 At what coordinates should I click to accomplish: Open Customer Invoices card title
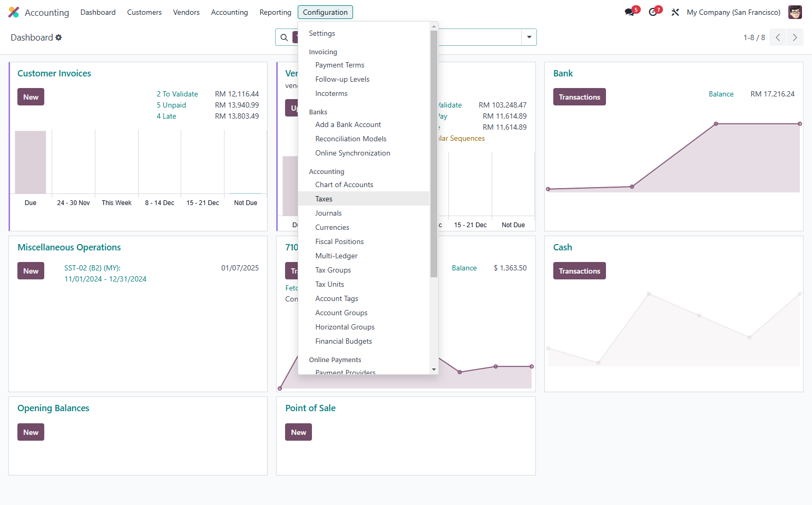(x=54, y=73)
